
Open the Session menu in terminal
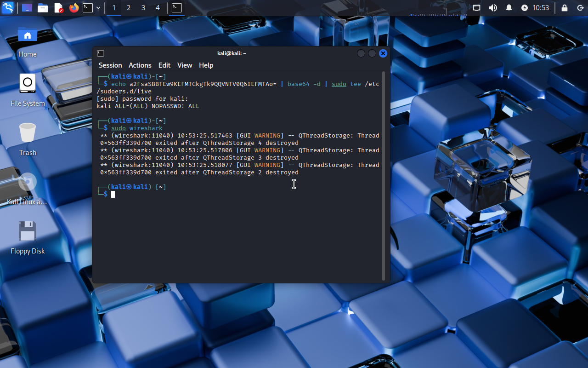click(x=110, y=65)
